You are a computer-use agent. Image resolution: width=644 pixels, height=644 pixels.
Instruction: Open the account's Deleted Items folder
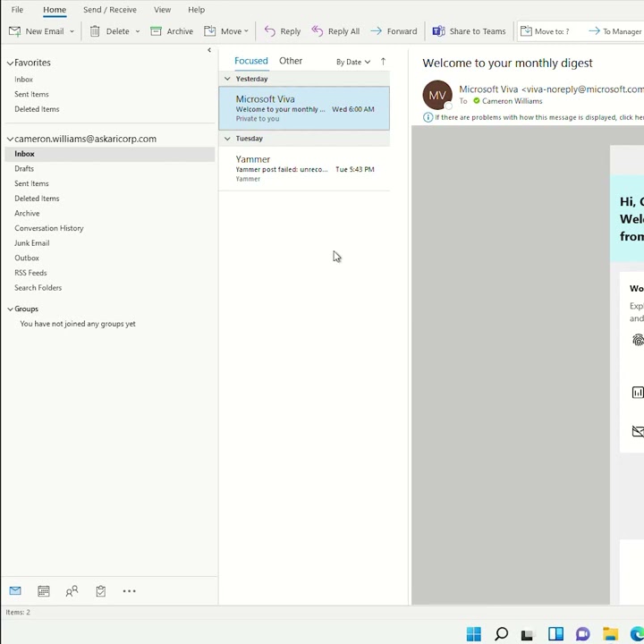pos(37,198)
